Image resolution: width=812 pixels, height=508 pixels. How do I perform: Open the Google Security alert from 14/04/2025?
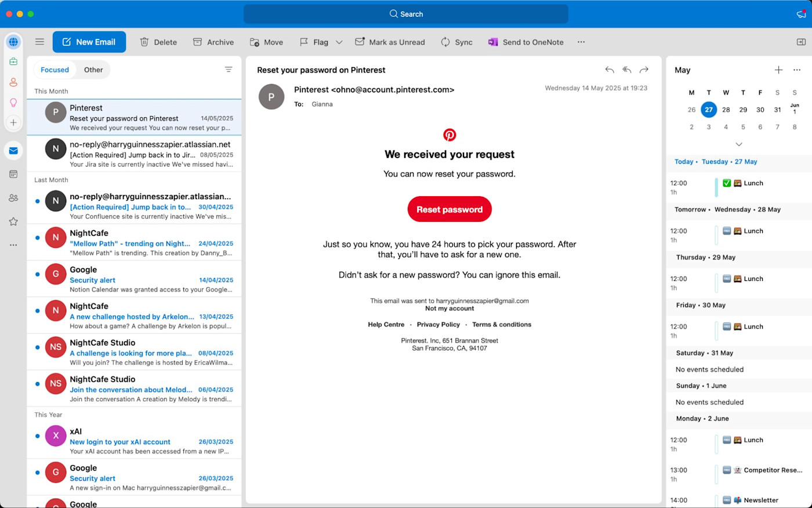134,279
